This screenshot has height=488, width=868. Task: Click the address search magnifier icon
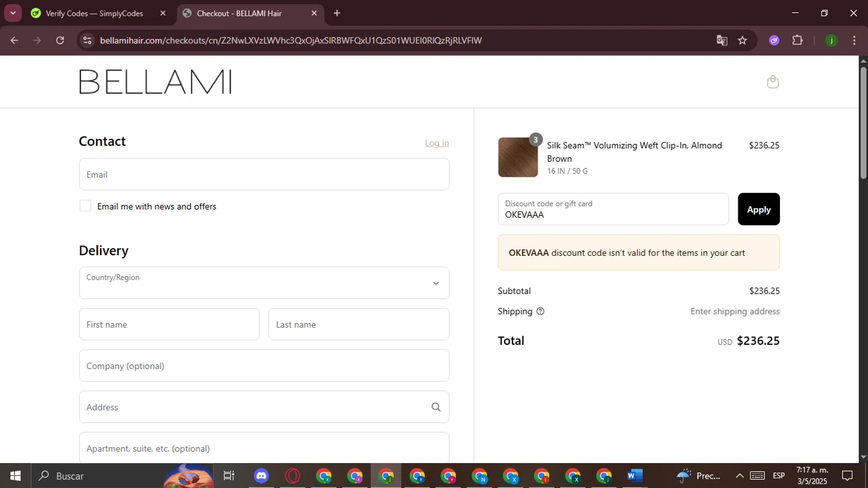436,407
